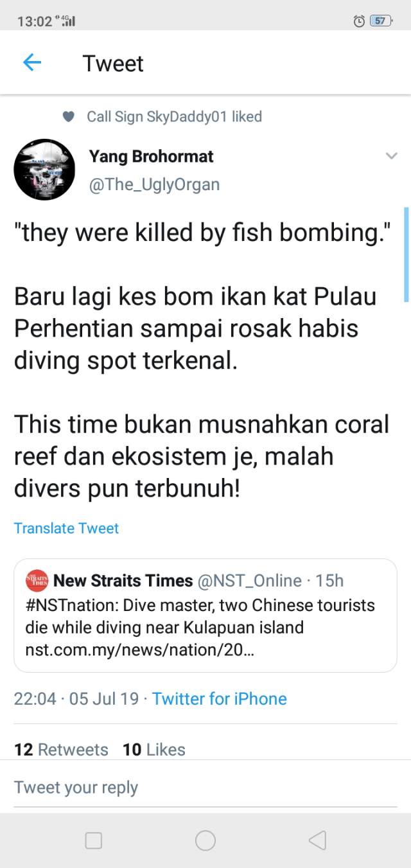Image resolution: width=411 pixels, height=868 pixels.
Task: Tap the heart icon beside liked notice
Action: coord(69,117)
